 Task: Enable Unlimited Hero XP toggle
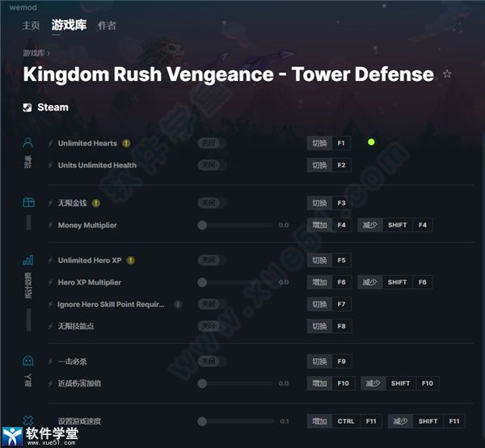click(x=212, y=260)
